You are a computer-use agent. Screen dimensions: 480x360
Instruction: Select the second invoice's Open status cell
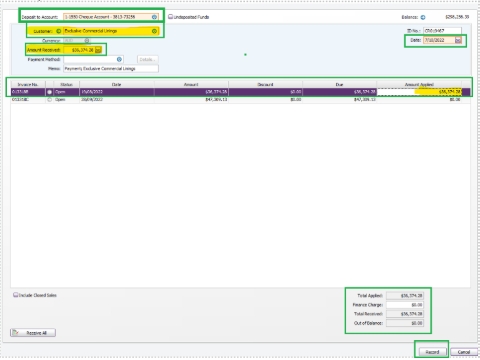tap(66, 100)
